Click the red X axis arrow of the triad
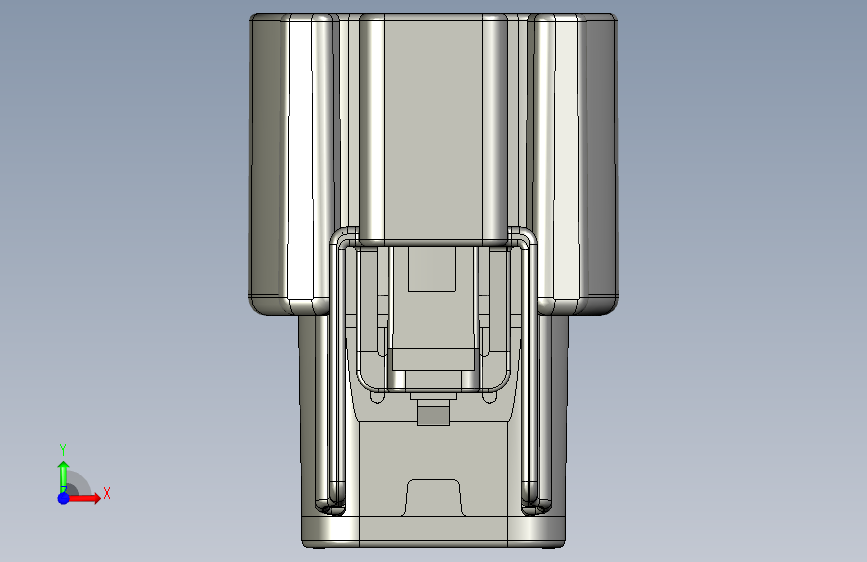The height and width of the screenshot is (562, 867). pyautogui.click(x=84, y=498)
